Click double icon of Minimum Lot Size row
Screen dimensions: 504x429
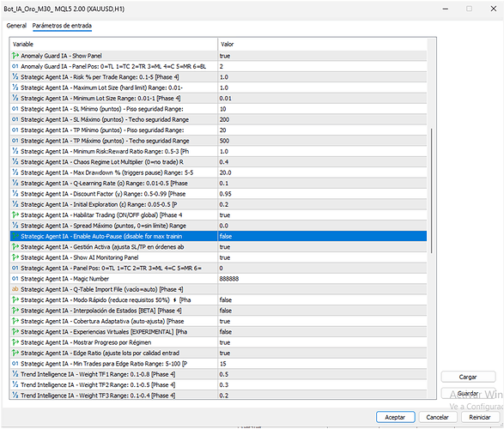point(15,98)
